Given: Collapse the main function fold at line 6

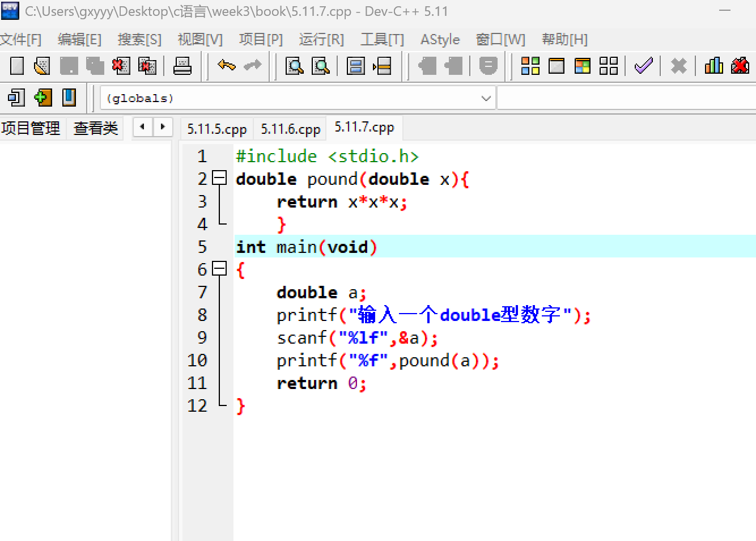Looking at the screenshot, I should click(219, 269).
